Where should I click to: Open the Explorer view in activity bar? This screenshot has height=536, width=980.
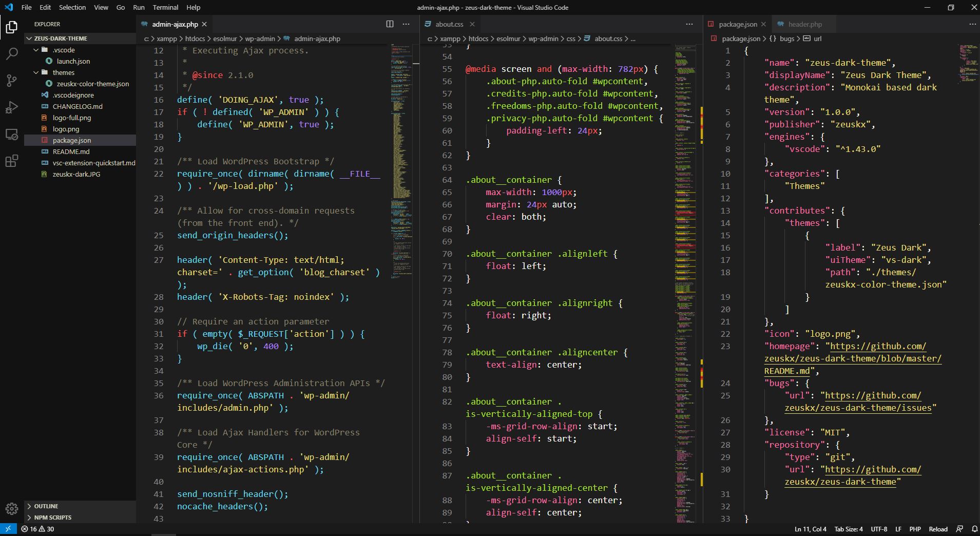click(x=11, y=27)
